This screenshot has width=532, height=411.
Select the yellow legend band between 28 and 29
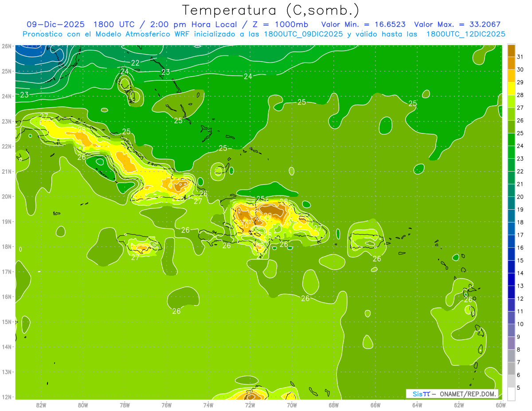click(x=511, y=89)
